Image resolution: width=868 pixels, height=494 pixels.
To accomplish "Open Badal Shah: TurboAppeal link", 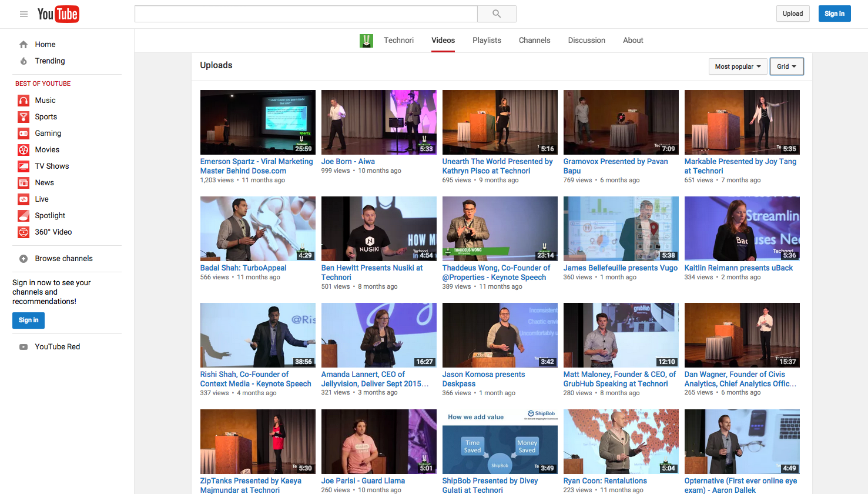I will [x=243, y=268].
